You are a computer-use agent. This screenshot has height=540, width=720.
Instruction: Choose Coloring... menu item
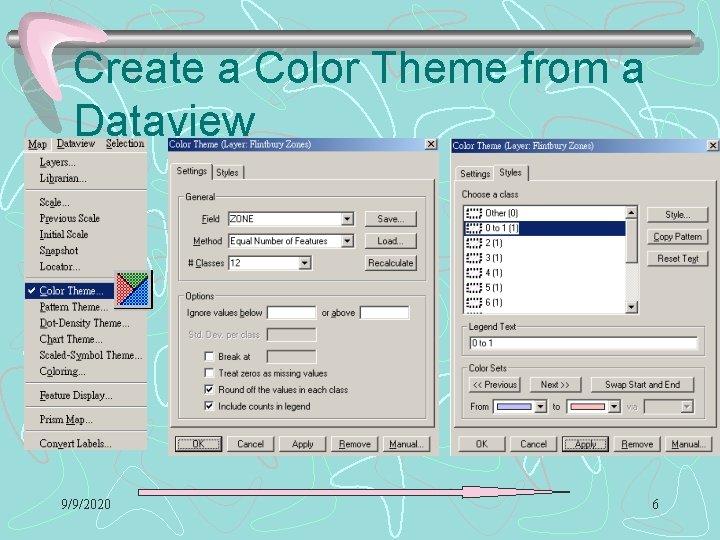[62, 371]
